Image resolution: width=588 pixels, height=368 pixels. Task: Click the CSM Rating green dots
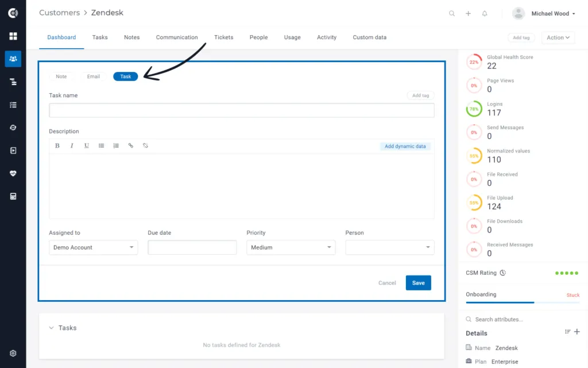click(x=567, y=273)
